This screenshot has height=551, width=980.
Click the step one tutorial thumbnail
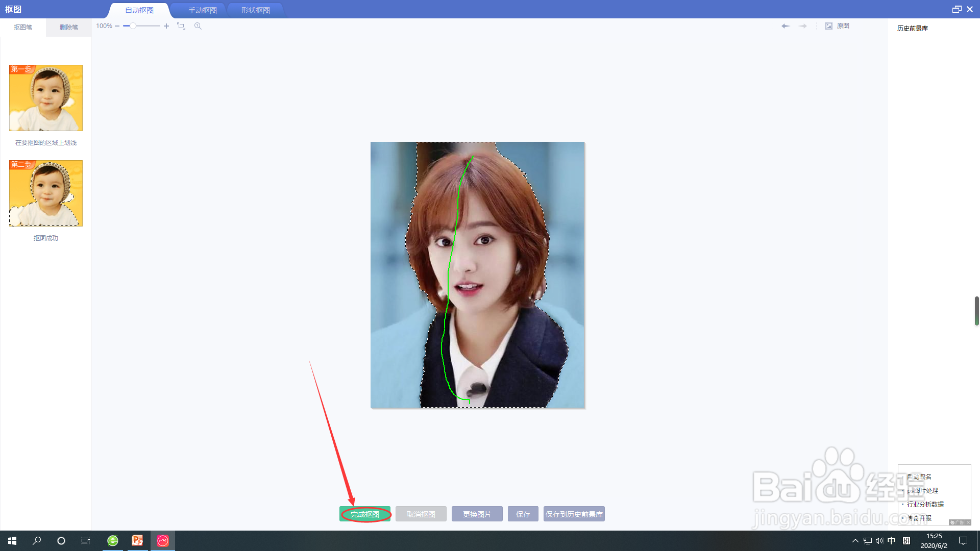(x=46, y=98)
